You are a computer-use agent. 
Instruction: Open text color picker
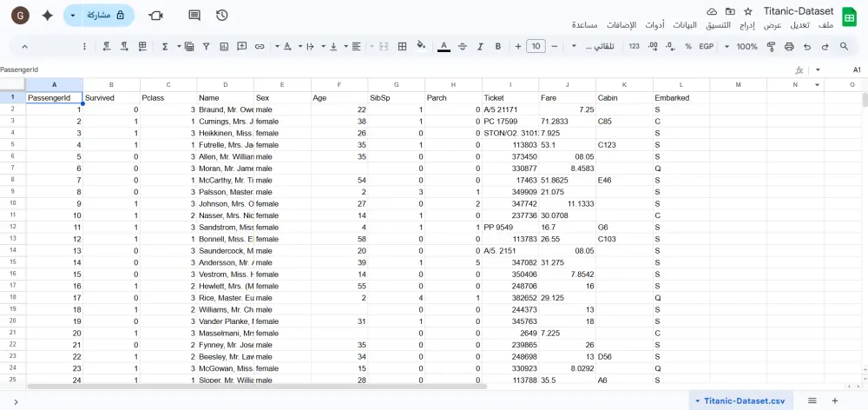(x=444, y=47)
